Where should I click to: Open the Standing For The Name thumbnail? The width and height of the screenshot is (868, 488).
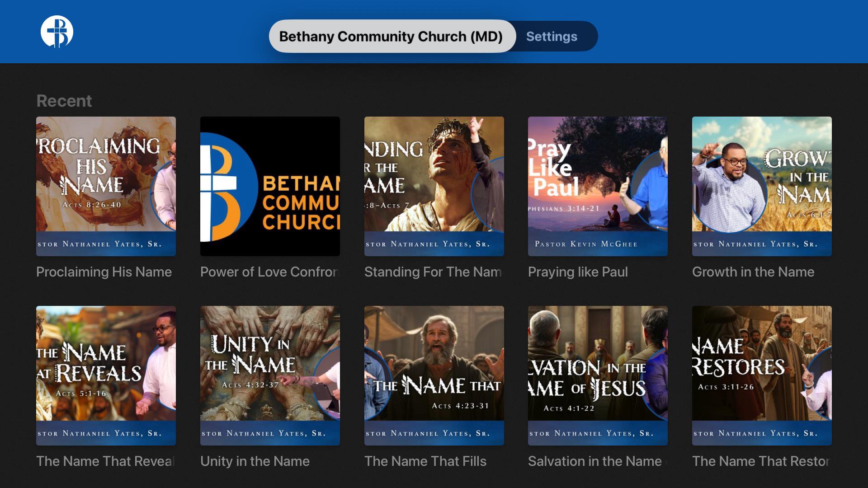(x=434, y=186)
